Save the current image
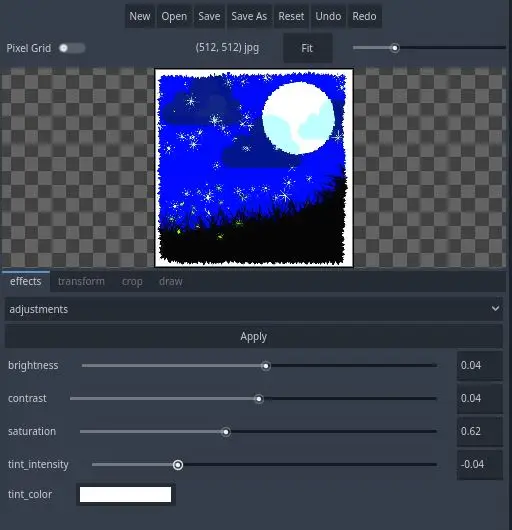Screen dimensions: 512x530 click(209, 16)
